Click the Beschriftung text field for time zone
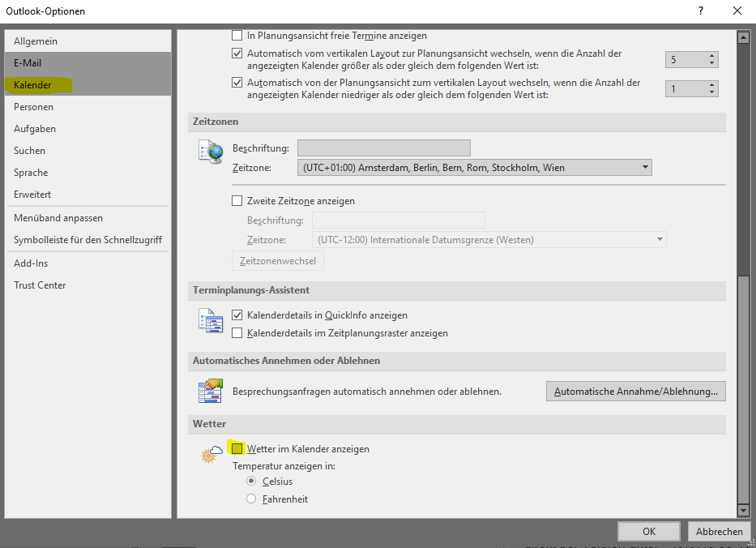This screenshot has height=548, width=756. point(383,148)
